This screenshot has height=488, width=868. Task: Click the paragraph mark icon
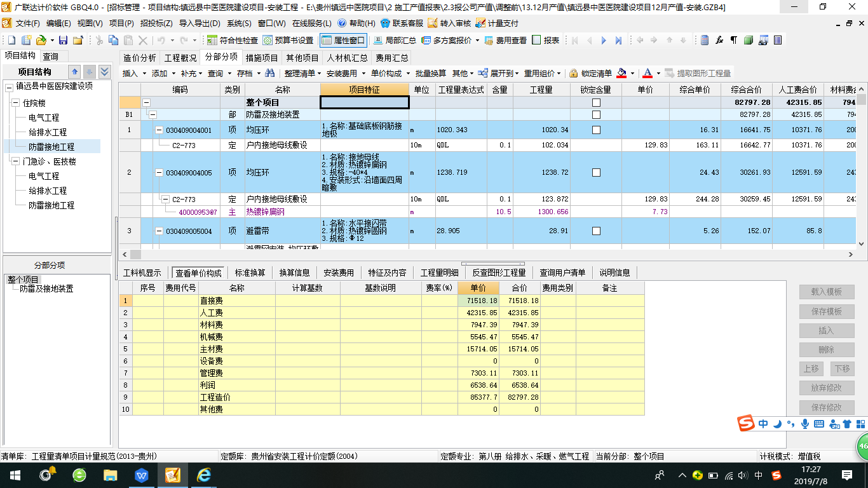coord(734,40)
